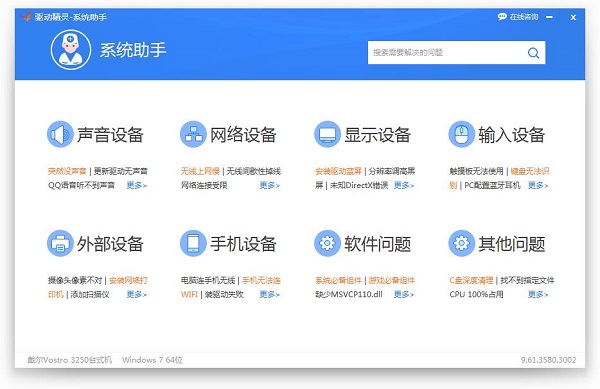The width and height of the screenshot is (600, 389).
Task: Open the 其他问题 gear icon
Action: pyautogui.click(x=461, y=243)
